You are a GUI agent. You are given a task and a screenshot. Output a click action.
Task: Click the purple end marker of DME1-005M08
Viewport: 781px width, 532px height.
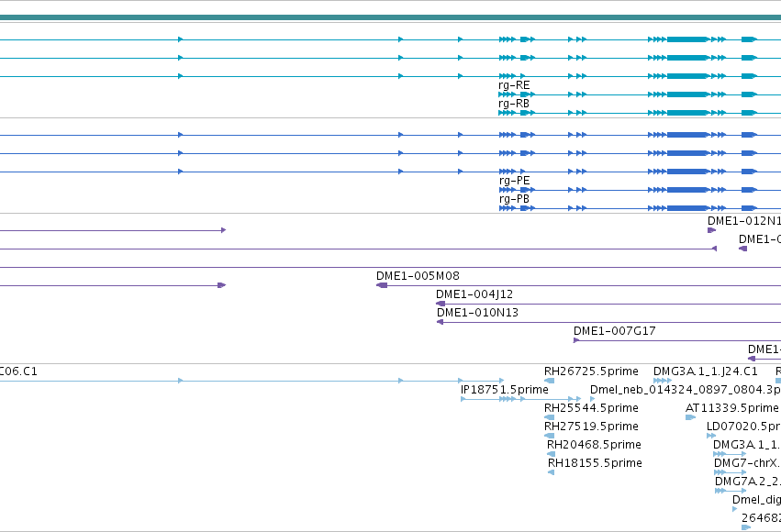[x=382, y=285]
